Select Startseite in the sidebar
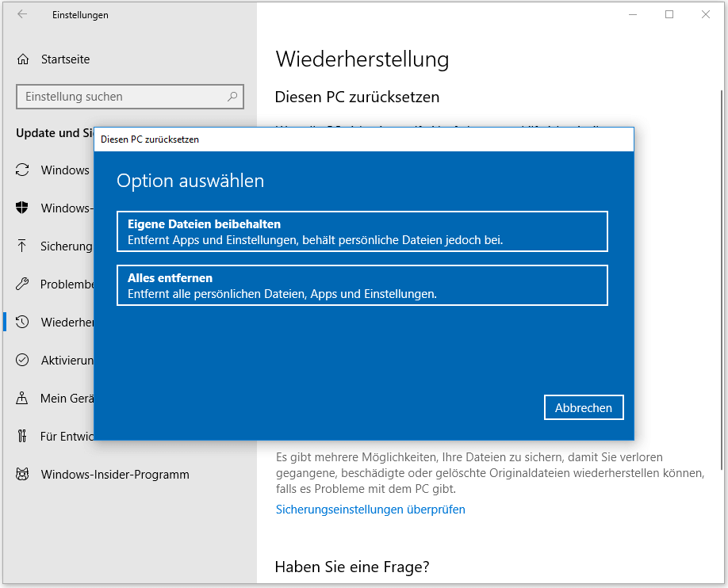This screenshot has height=588, width=728. 65,59
